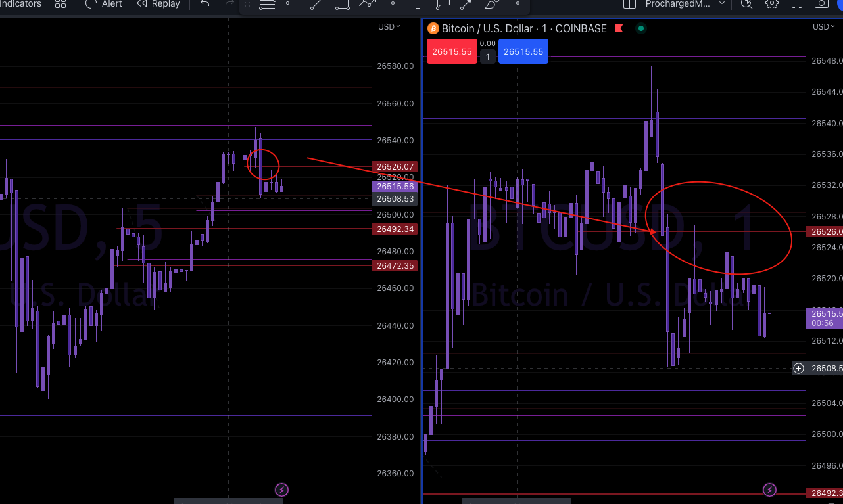The height and width of the screenshot is (504, 843).
Task: Open the ProchargedM layout name dropdown
Action: (685, 4)
